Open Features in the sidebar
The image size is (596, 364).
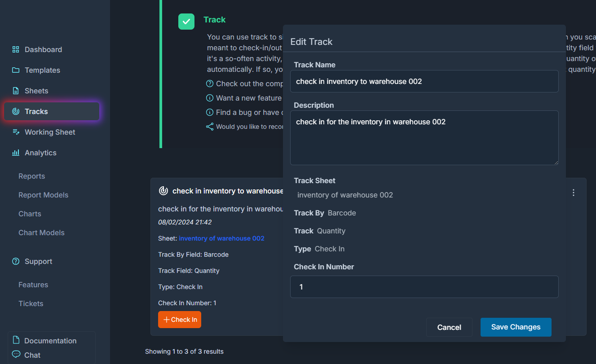[33, 285]
